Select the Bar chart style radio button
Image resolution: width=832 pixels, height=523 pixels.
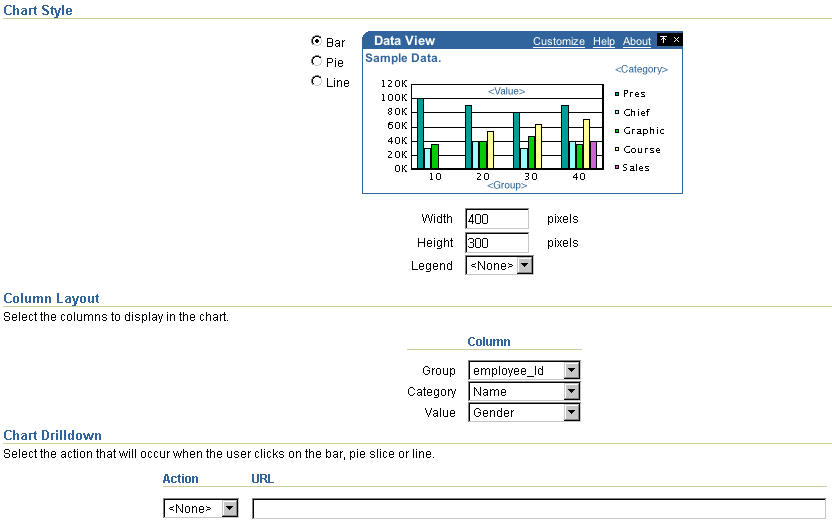317,41
